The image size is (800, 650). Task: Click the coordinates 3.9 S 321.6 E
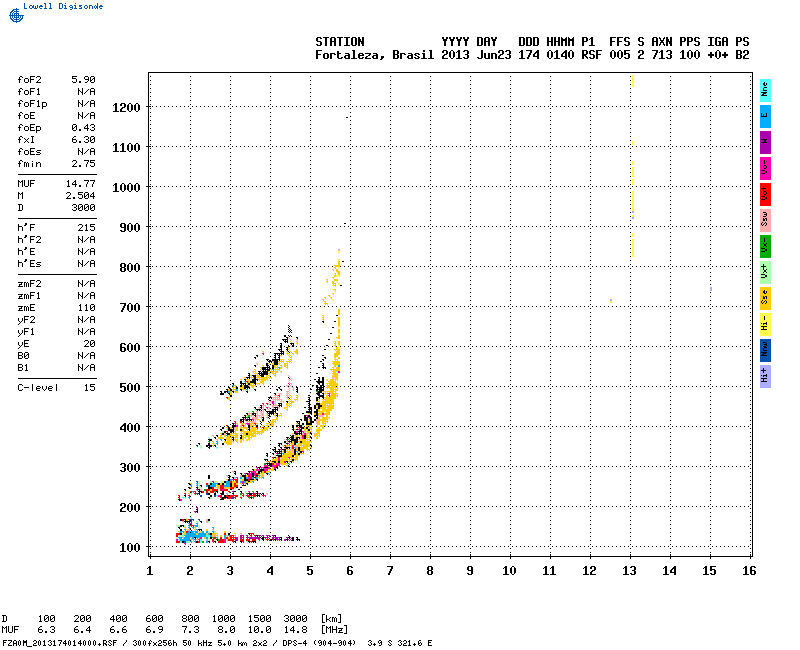pyautogui.click(x=399, y=643)
